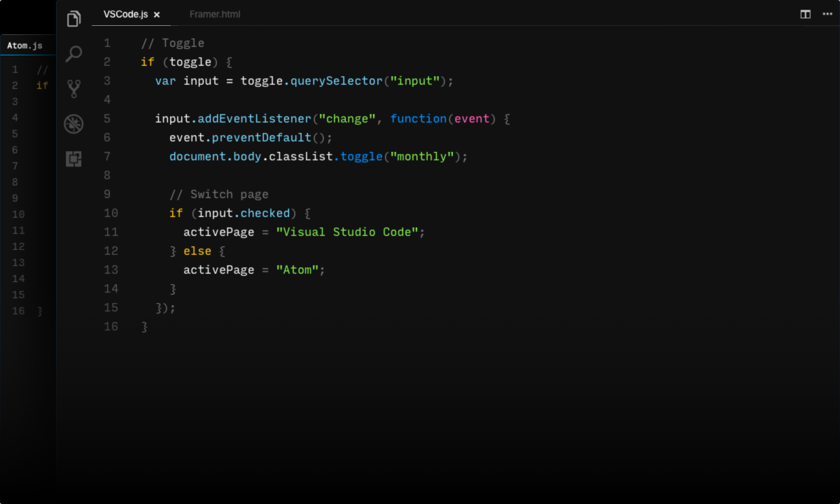Open the Source Control branch icon
The width and height of the screenshot is (840, 504).
point(73,89)
